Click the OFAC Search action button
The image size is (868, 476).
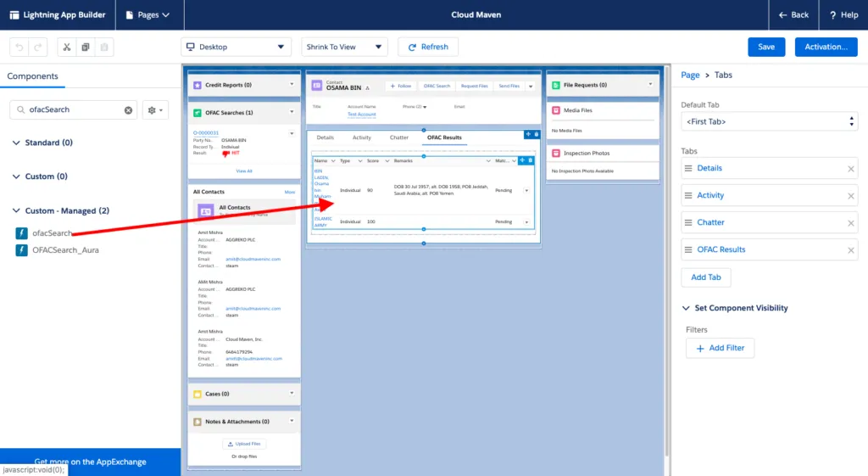[x=437, y=87]
